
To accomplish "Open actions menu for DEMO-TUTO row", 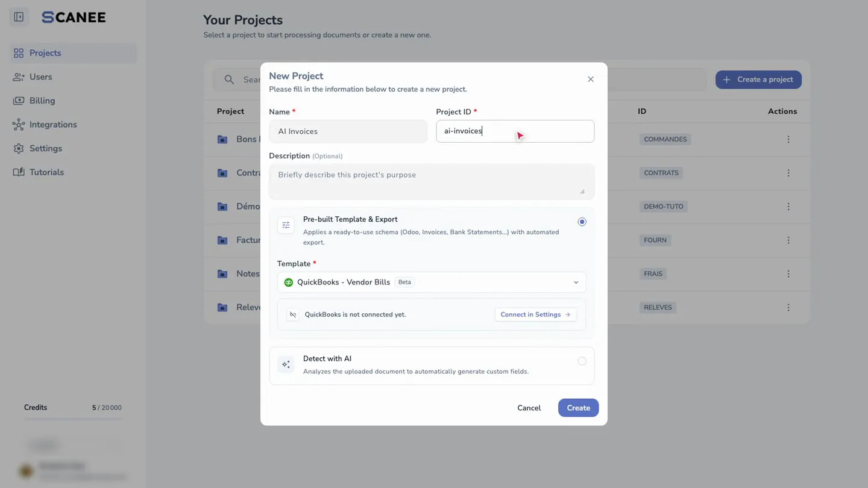I will tap(788, 207).
